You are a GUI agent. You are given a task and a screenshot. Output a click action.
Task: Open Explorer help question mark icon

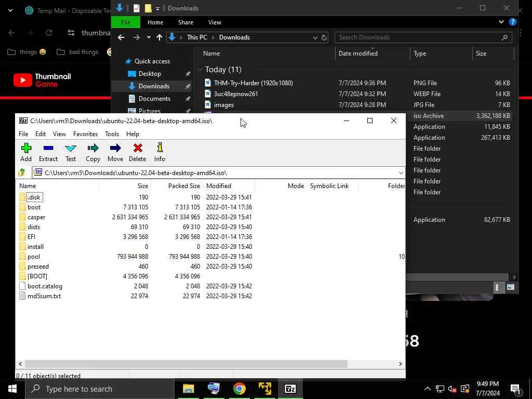click(x=513, y=22)
